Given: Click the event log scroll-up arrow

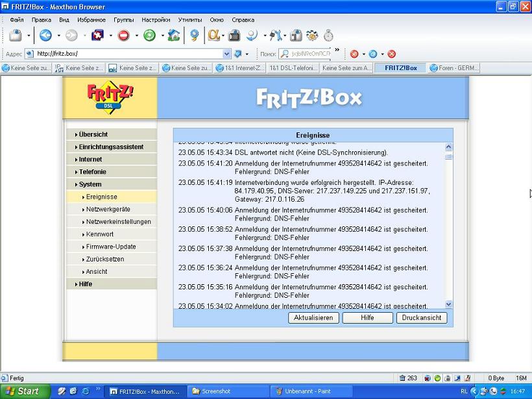Looking at the screenshot, I should click(x=448, y=147).
